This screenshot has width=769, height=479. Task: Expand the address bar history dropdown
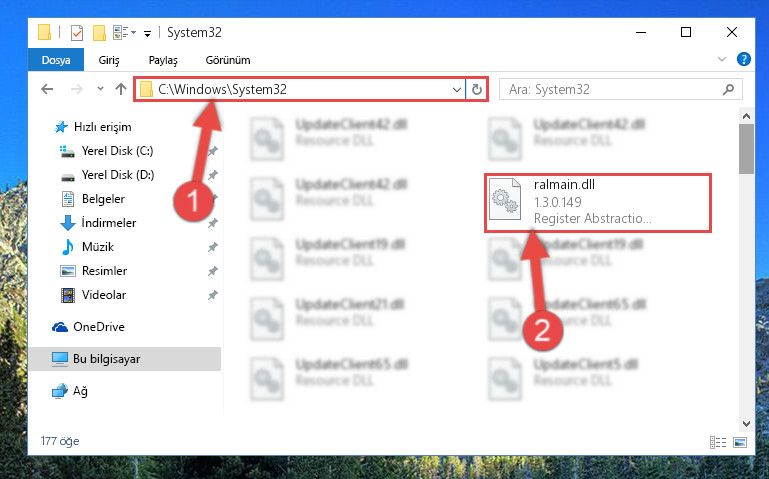(x=457, y=89)
